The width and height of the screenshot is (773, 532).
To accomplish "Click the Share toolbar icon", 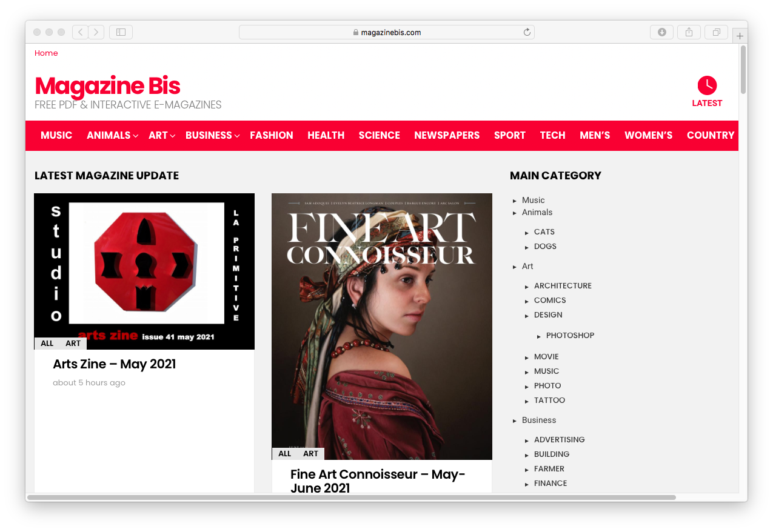I will tap(689, 32).
